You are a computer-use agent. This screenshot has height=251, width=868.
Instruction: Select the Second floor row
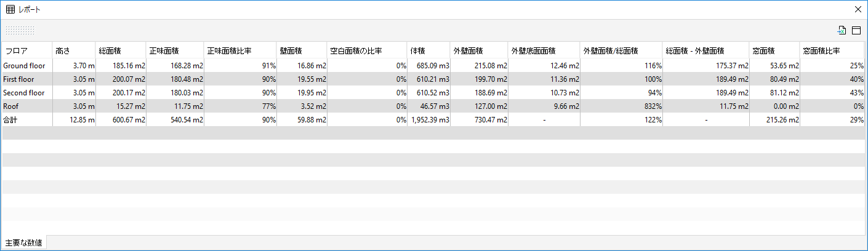point(433,92)
